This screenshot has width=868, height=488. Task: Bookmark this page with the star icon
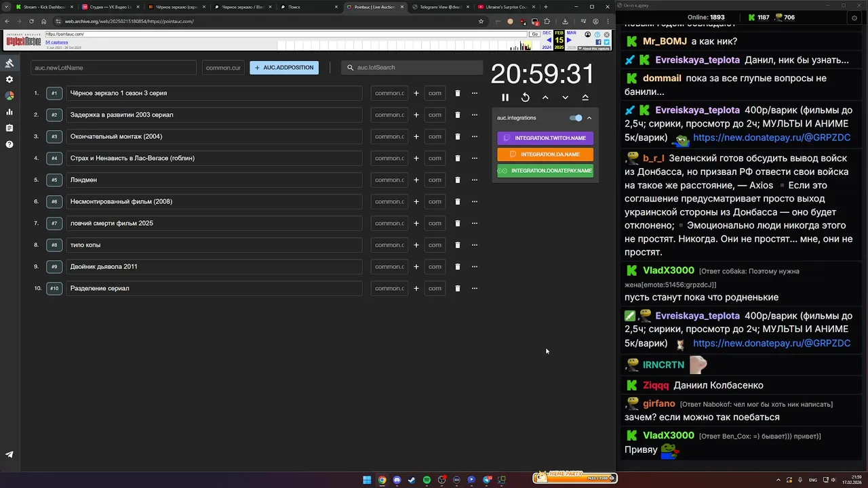481,21
